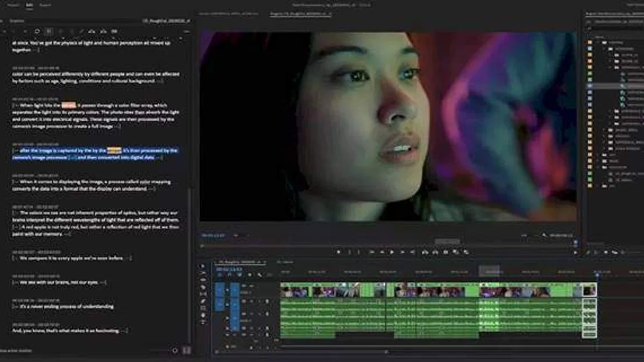Switch to the Export workspace tab
644x362 pixels.
[45, 5]
